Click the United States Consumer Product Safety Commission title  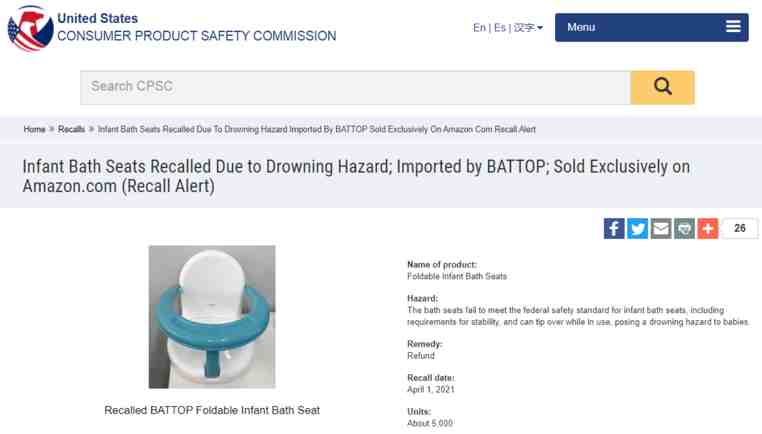197,27
